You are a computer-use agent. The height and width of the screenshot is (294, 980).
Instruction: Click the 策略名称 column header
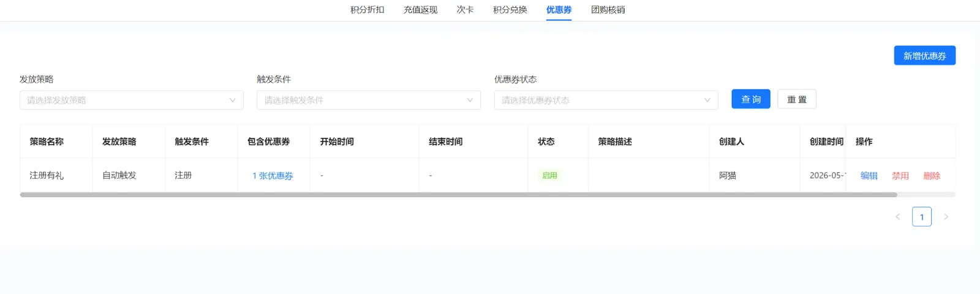(x=56, y=141)
